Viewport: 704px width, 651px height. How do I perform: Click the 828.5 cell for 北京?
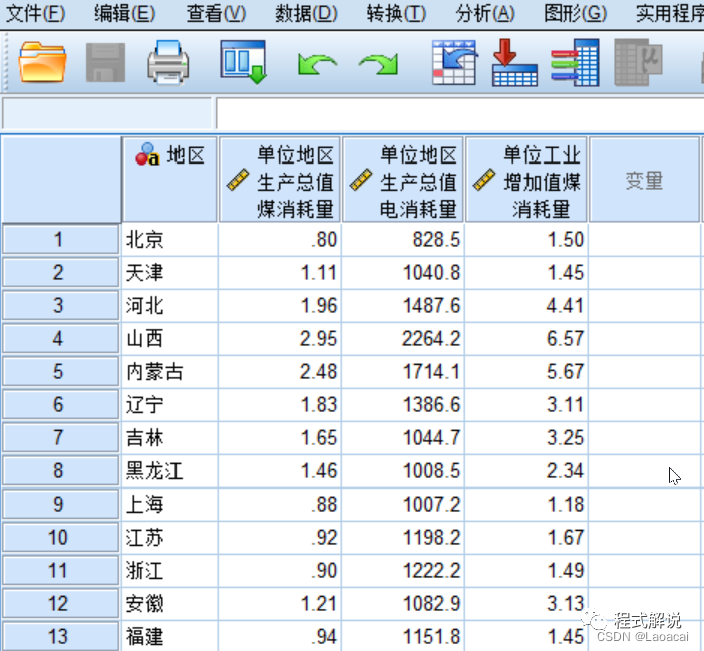point(403,239)
